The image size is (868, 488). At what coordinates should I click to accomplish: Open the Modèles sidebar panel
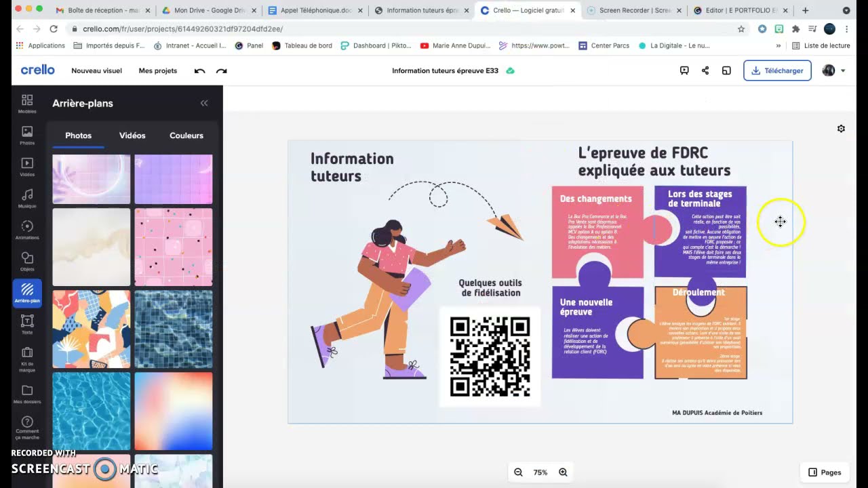[27, 104]
